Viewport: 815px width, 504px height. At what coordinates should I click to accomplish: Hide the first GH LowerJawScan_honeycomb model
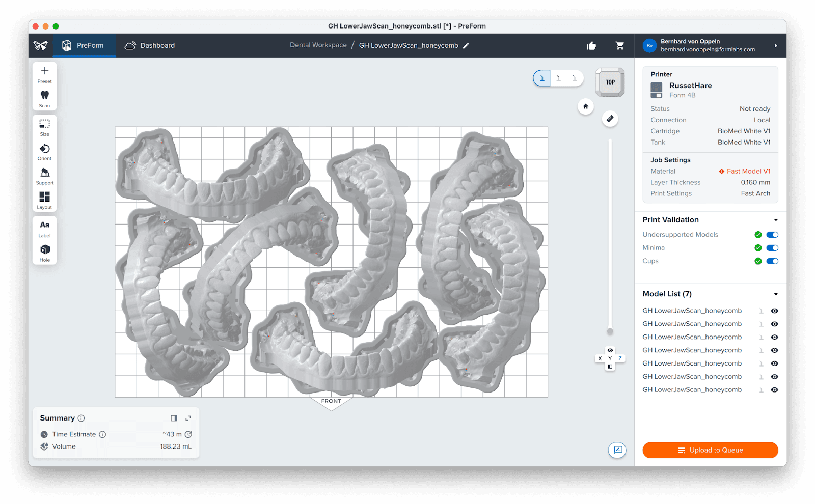(x=774, y=311)
